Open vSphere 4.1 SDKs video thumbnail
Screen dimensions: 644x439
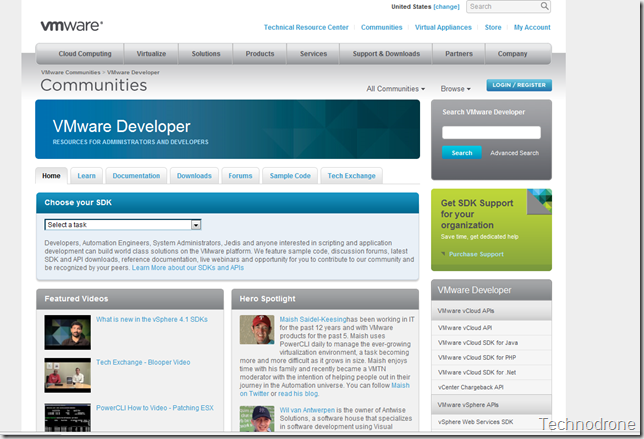67,332
